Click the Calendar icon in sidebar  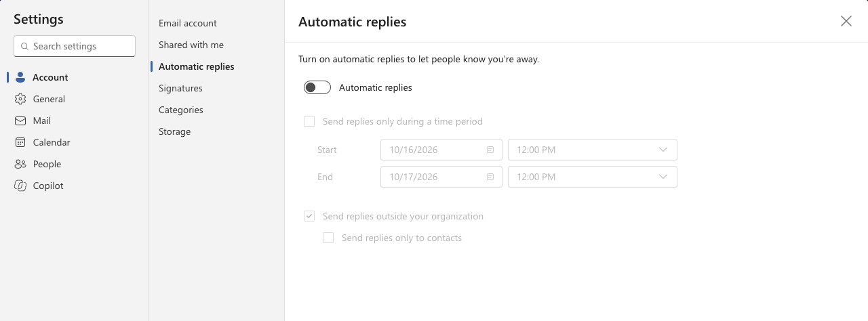(x=20, y=142)
